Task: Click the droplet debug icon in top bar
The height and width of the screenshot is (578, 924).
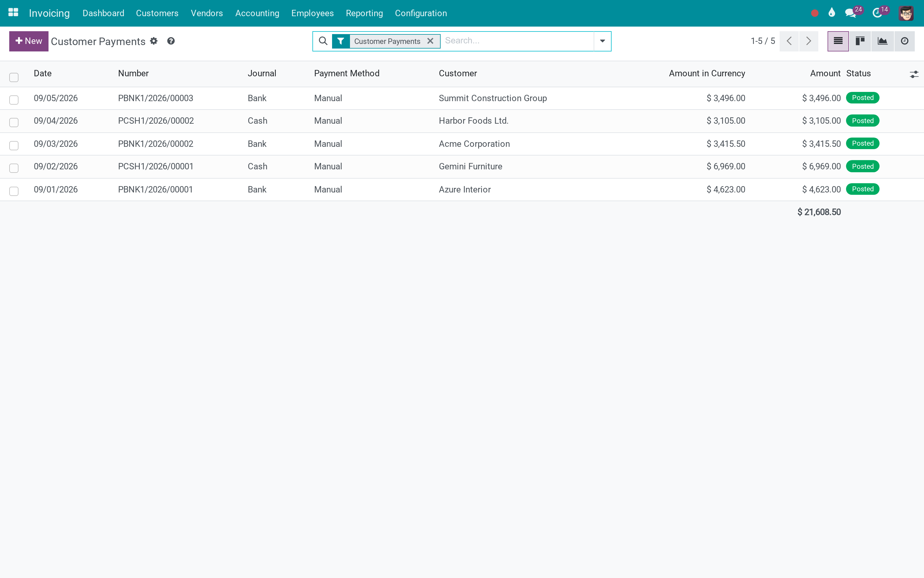Action: pyautogui.click(x=832, y=13)
